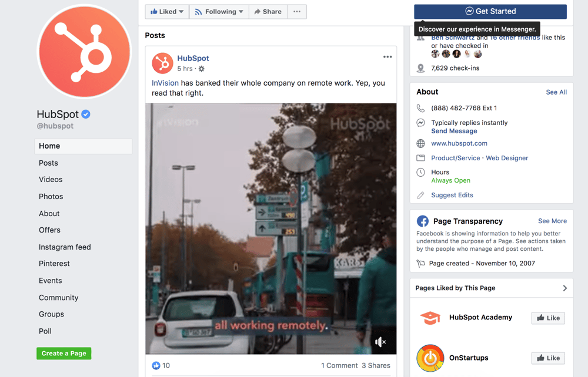Open Events in the sidebar
Viewport: 588px width, 377px height.
50,281
